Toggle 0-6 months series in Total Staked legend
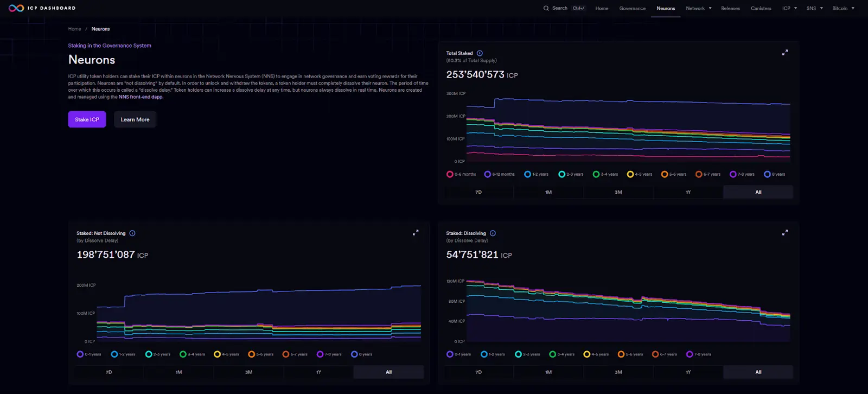 point(461,174)
